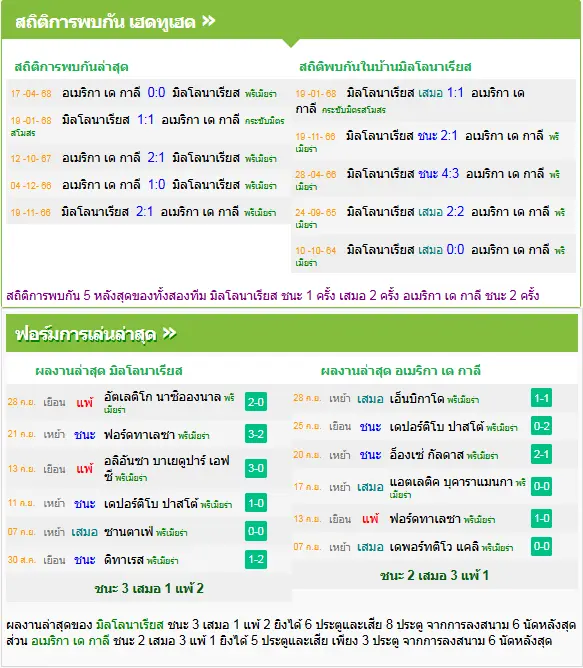Click the 0:0 score in the 17-04-68 match row
The width and height of the screenshot is (583, 668).
[x=156, y=92]
